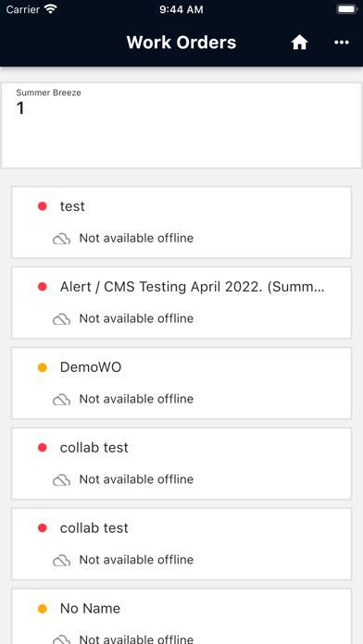Click Not available offline under first collab test
The image size is (363, 644).
[x=136, y=479]
